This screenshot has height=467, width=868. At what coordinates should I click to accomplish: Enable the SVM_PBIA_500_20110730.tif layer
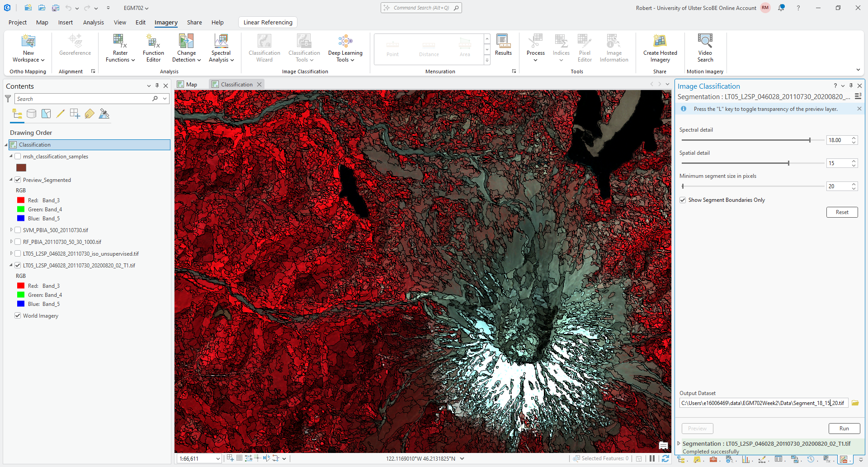(18, 230)
